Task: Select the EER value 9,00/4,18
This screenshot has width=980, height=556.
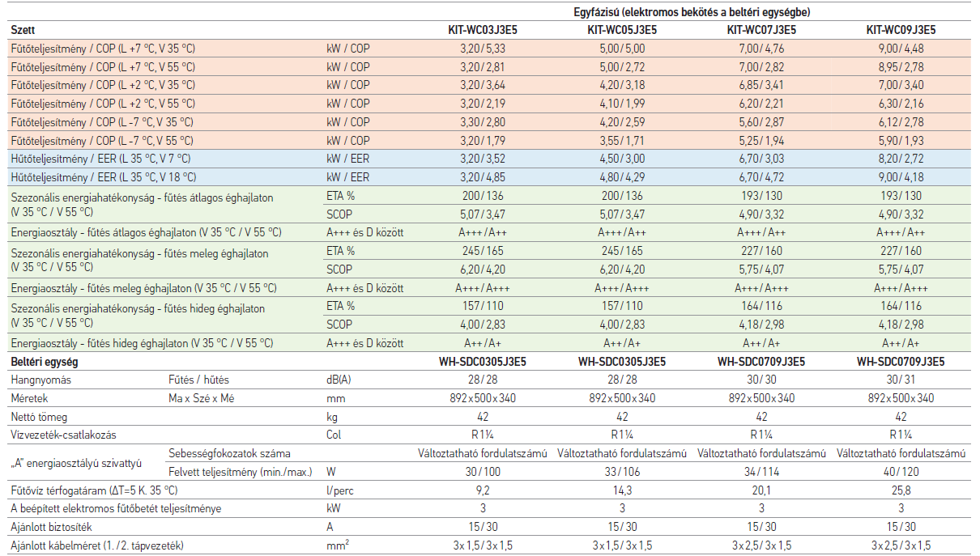Action: 901,177
